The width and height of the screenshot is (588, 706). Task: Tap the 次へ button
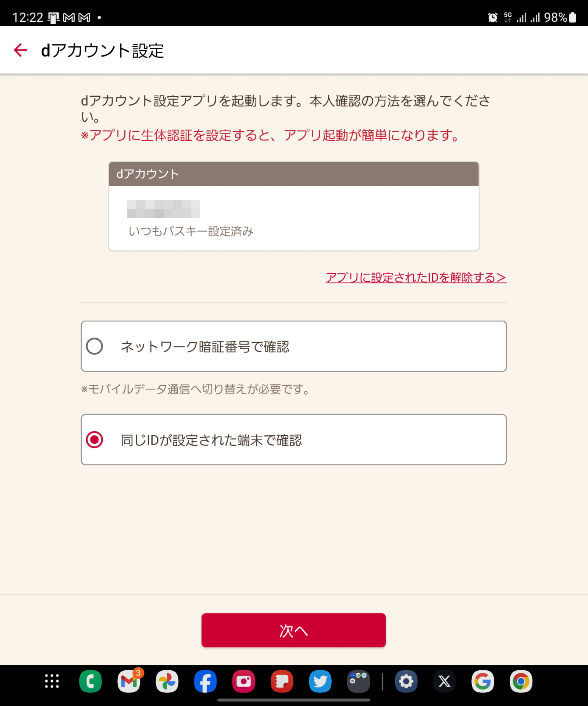(x=293, y=631)
